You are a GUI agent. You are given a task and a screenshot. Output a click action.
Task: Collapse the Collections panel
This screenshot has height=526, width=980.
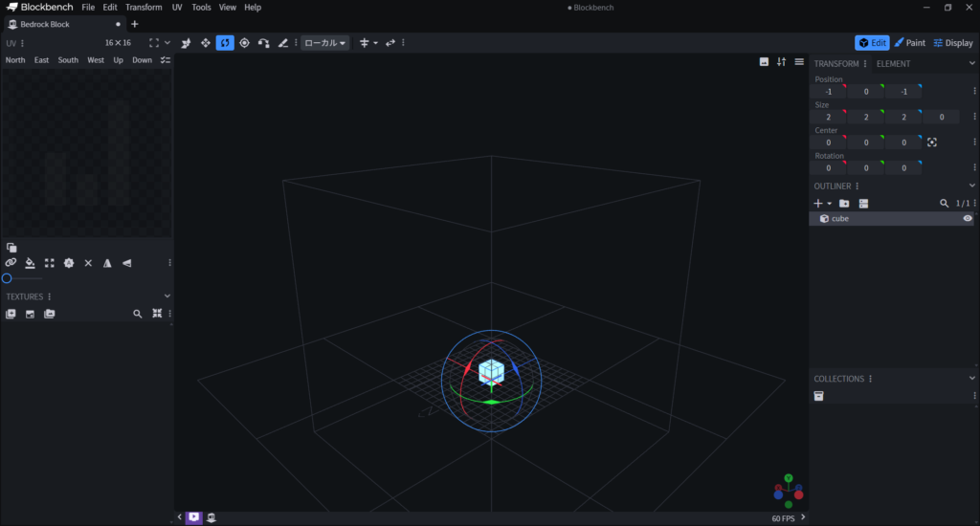pyautogui.click(x=972, y=379)
